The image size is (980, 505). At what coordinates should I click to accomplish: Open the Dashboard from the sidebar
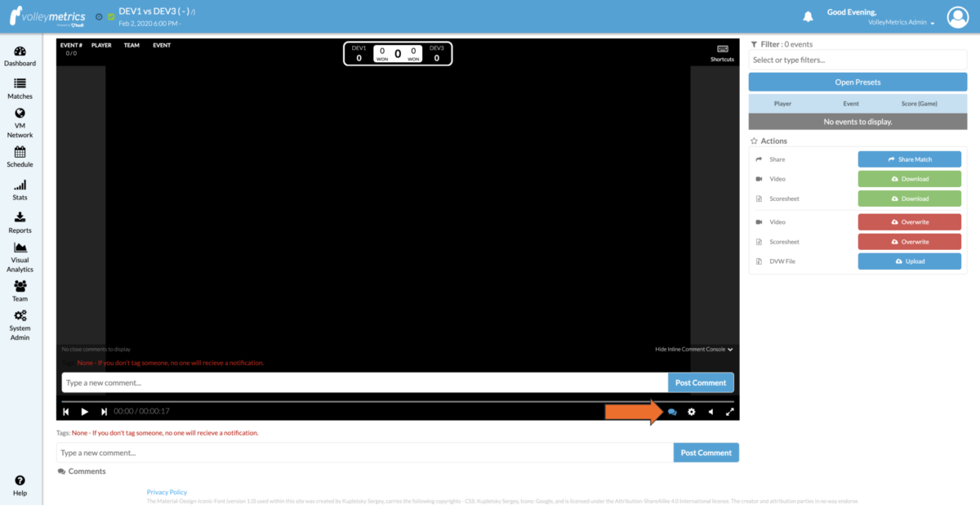[x=20, y=56]
